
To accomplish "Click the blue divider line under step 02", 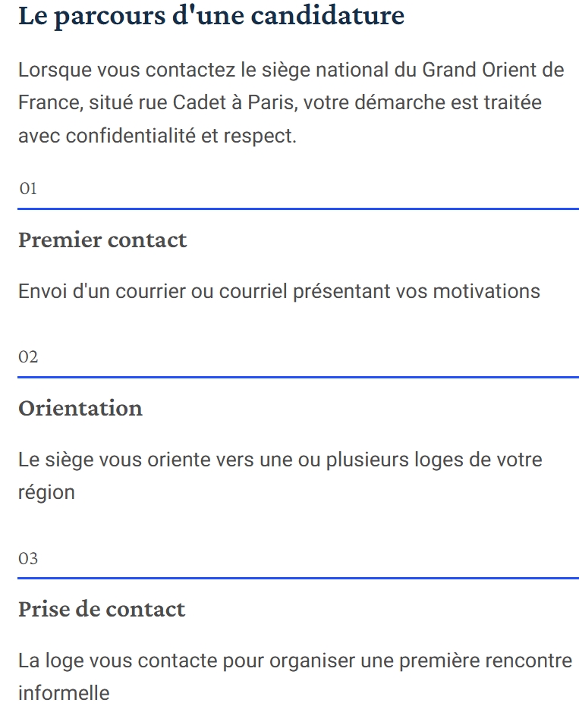I will (297, 377).
